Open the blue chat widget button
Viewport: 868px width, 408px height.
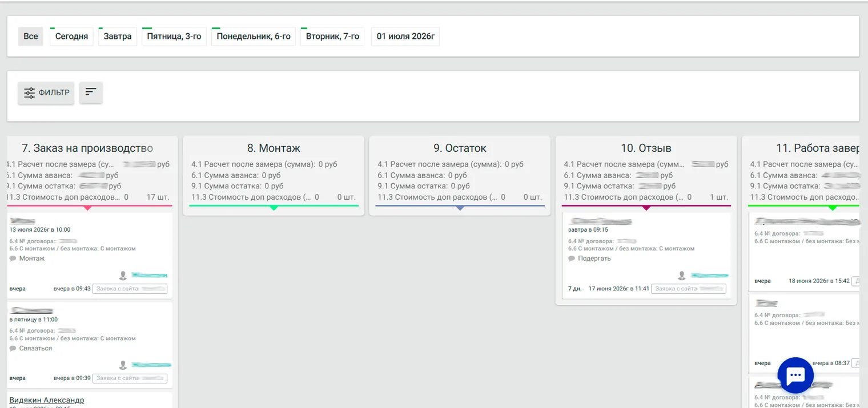click(x=795, y=375)
